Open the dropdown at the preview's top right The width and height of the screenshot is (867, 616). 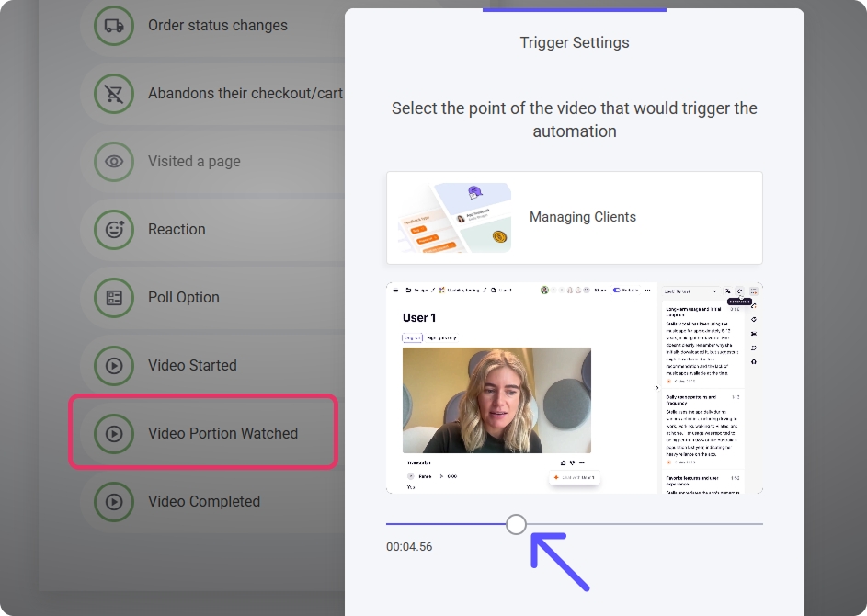click(x=690, y=291)
